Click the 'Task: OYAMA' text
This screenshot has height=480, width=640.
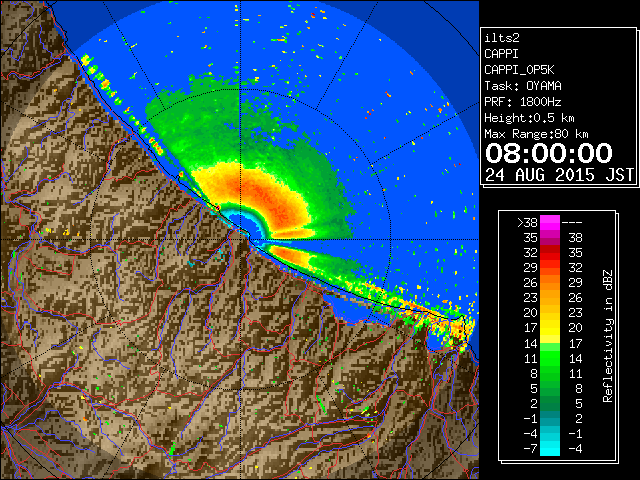tap(523, 86)
